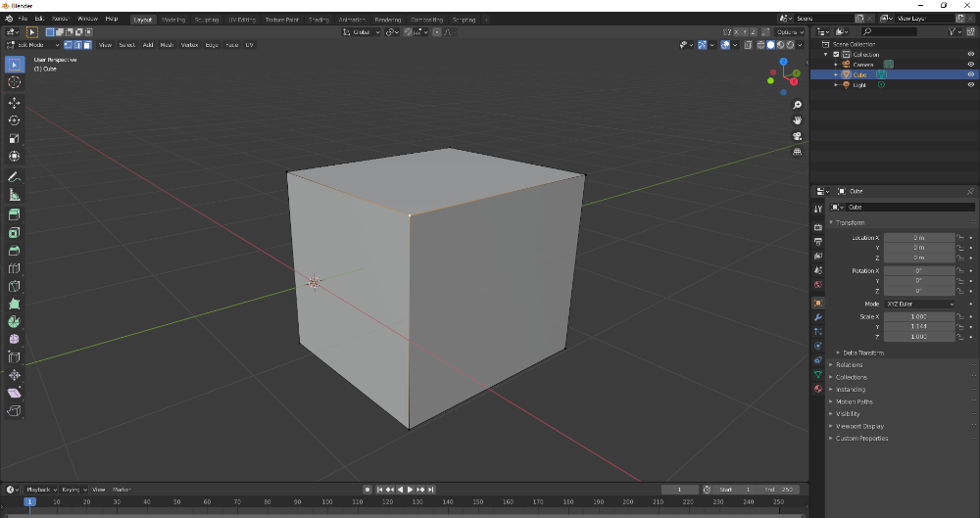Hide the Light object with eye icon
This screenshot has width=980, height=518.
[970, 85]
